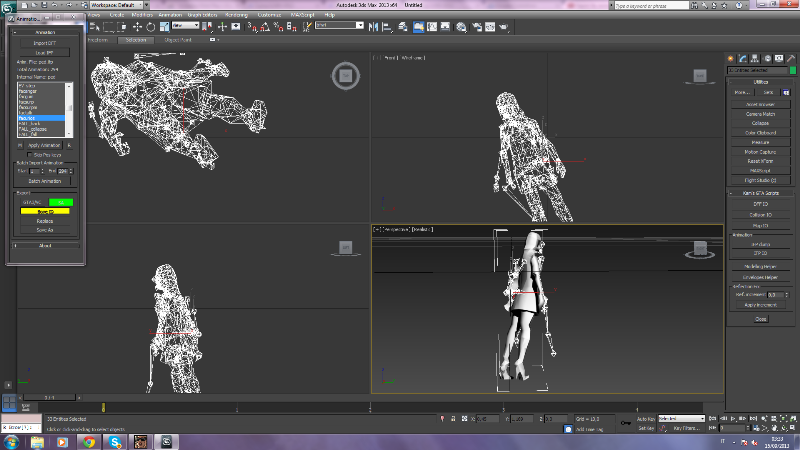800x450 pixels.
Task: Switch to the Selection ribbon tab
Action: 136,40
